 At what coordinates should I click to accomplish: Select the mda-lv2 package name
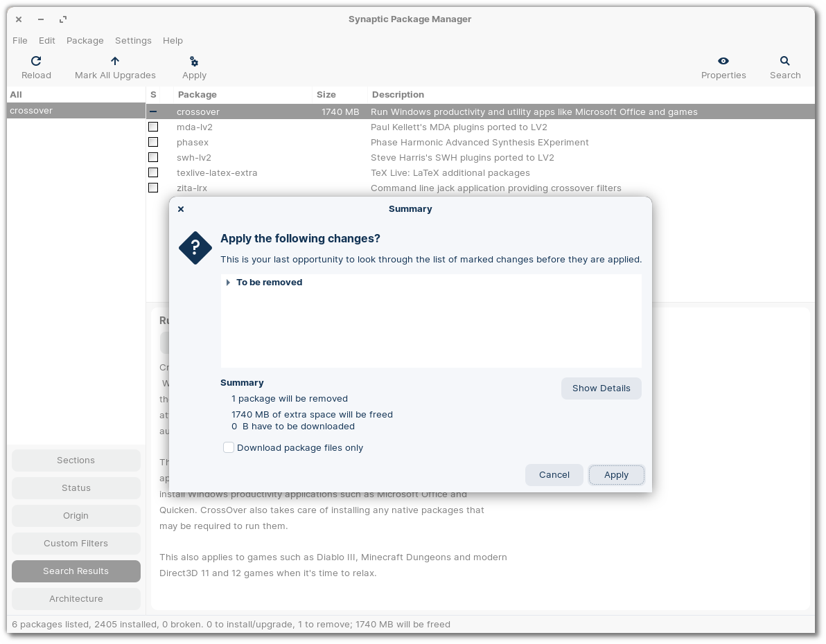(x=195, y=127)
